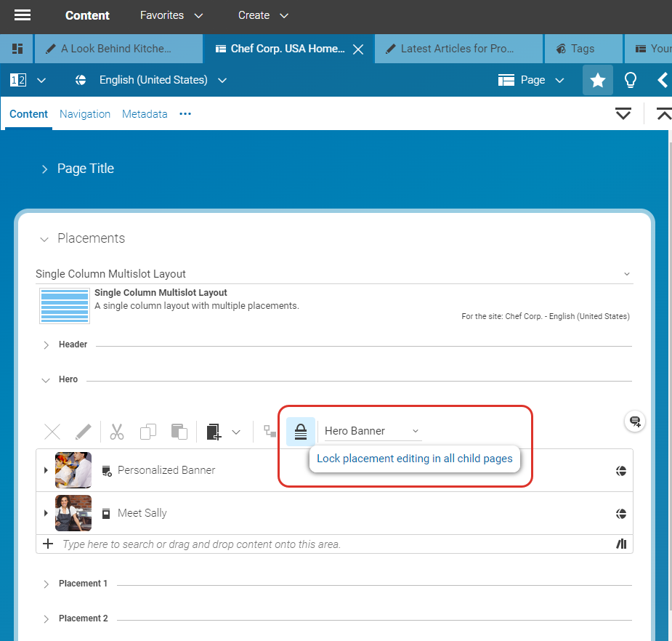
Task: Open the Favorites menu
Action: tap(171, 15)
